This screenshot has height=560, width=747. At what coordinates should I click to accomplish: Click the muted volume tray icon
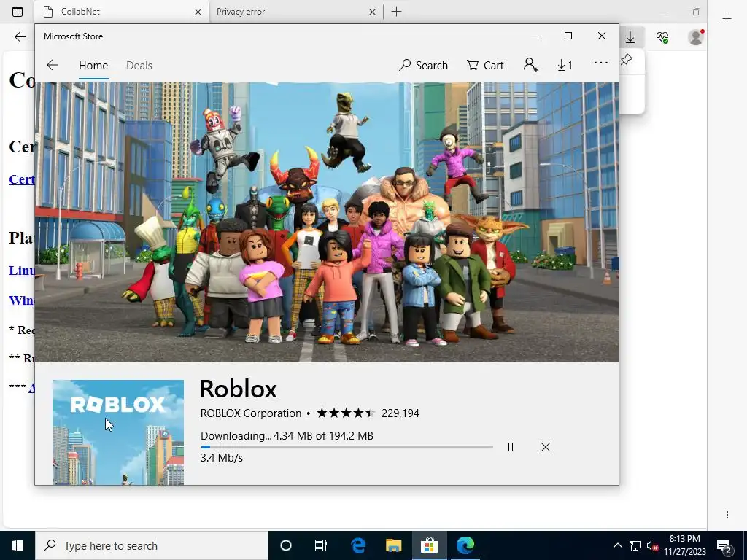point(652,546)
